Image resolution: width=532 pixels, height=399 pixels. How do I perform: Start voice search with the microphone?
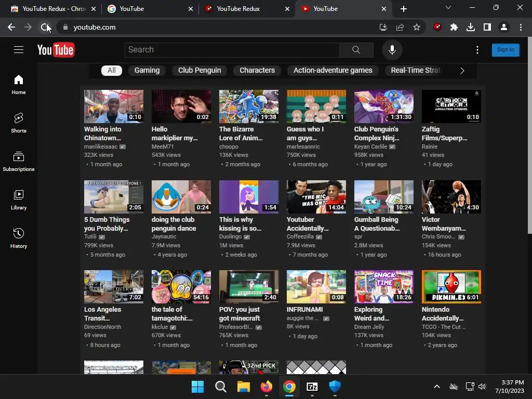tap(392, 50)
